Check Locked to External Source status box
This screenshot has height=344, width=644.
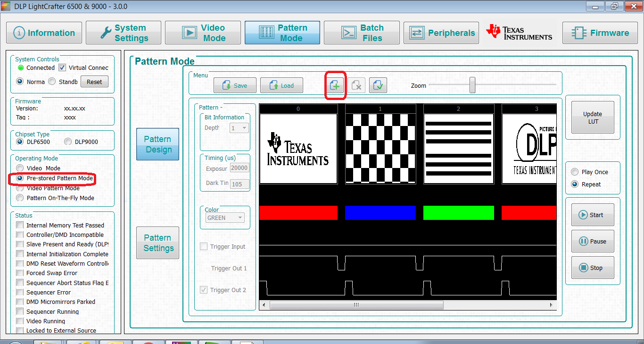click(20, 330)
